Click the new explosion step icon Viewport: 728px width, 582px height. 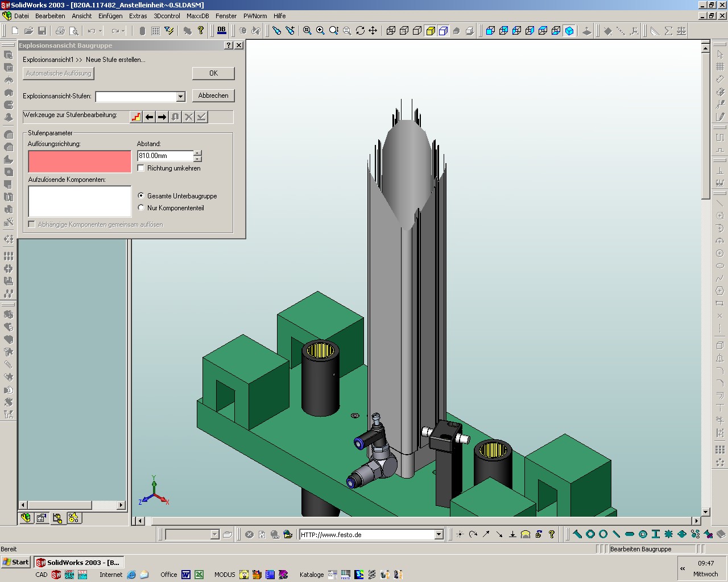point(136,117)
